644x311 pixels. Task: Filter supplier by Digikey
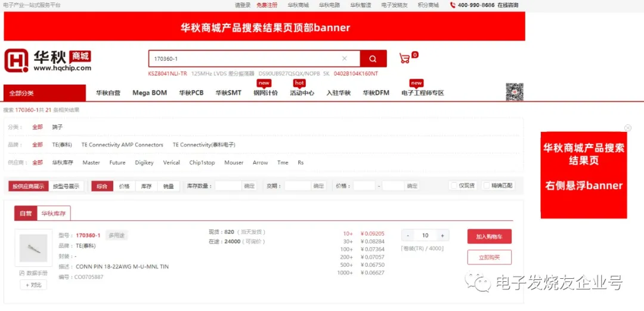(144, 162)
